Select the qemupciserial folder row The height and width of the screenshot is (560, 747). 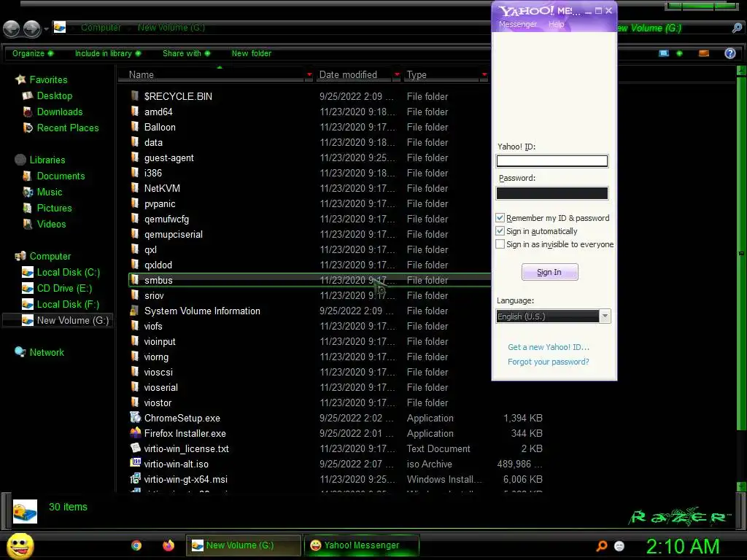[309, 234]
